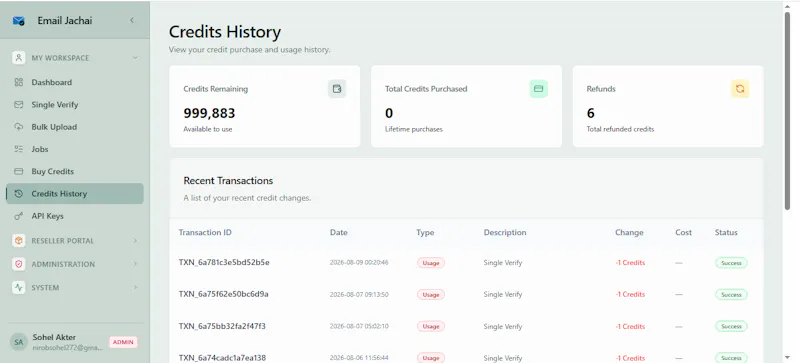
Task: Click the Usage tag for TXN_6a75bb32fa2f47f3
Action: tap(431, 326)
